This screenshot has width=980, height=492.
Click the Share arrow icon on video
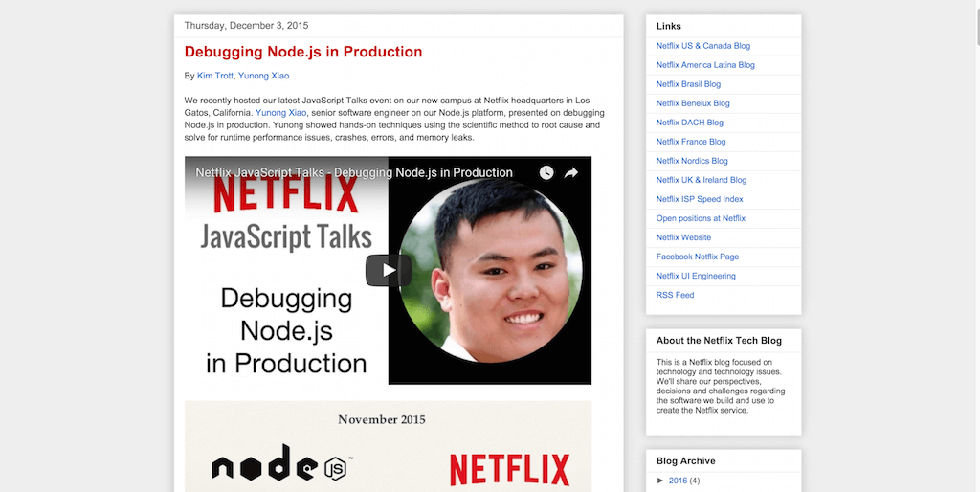(x=570, y=172)
